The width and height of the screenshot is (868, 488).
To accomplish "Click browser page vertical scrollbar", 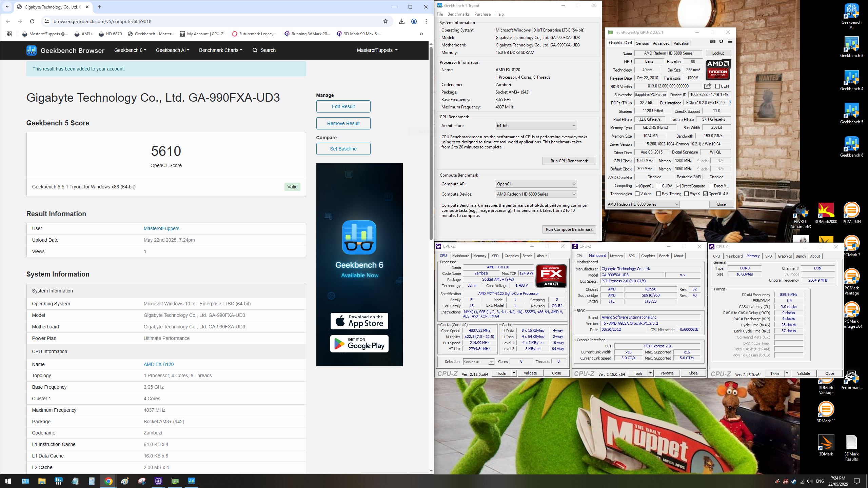I will 431,143.
